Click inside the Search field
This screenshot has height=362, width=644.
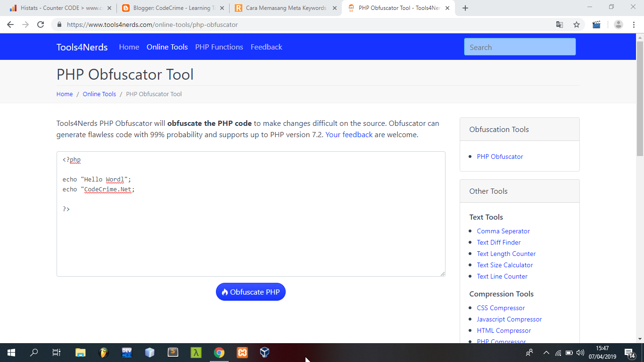519,47
